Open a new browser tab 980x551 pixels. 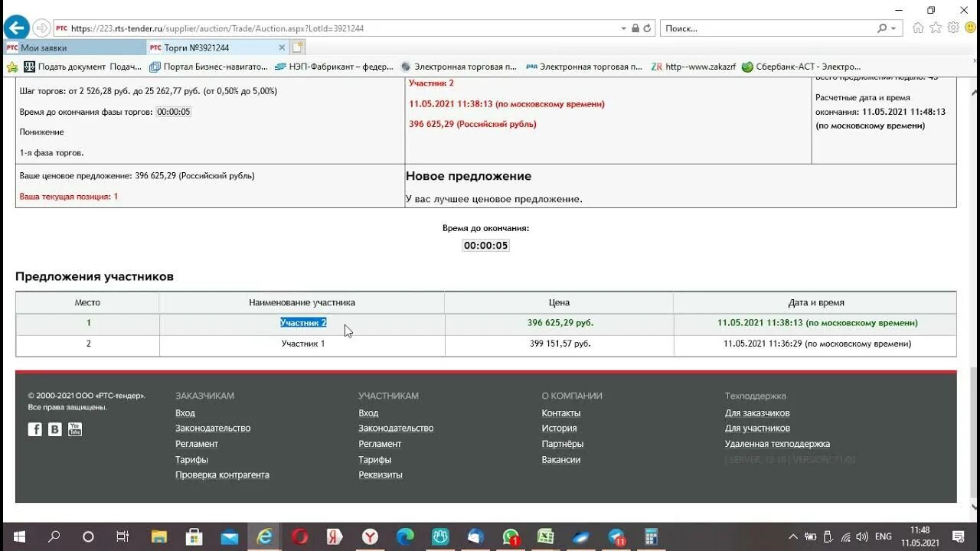click(297, 47)
